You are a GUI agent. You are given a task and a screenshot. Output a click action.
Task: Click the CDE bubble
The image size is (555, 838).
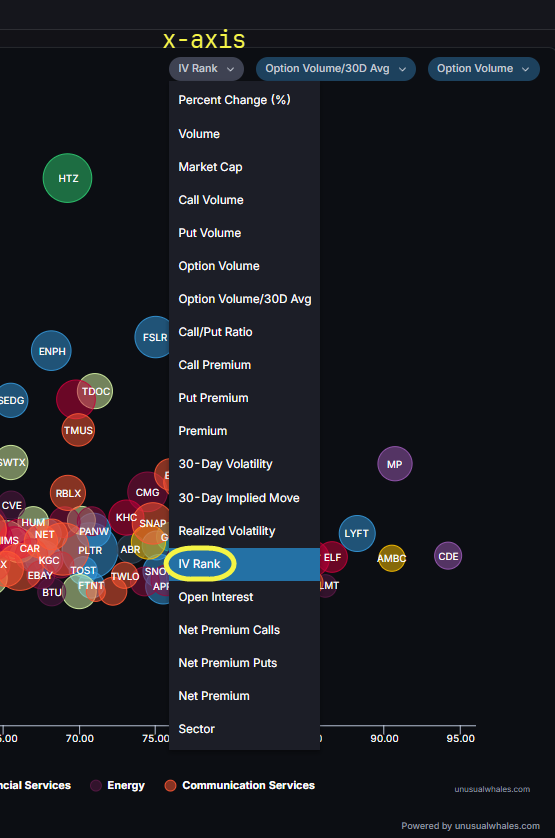448,556
